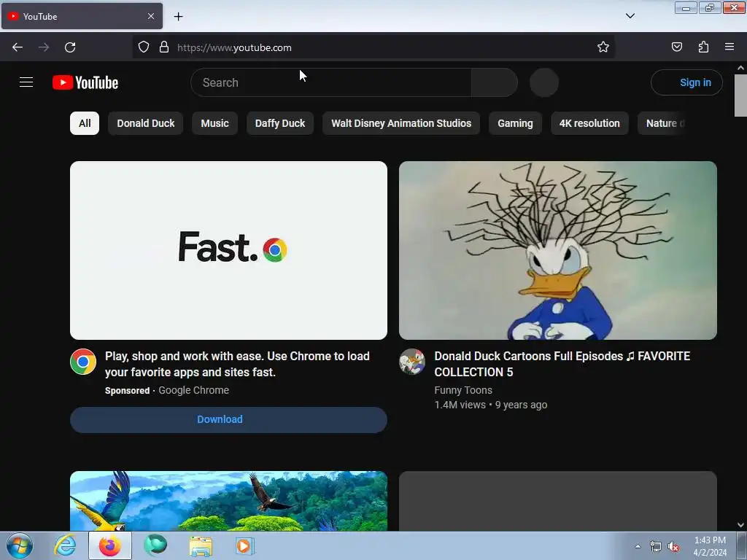Click the network tray icon

[656, 547]
